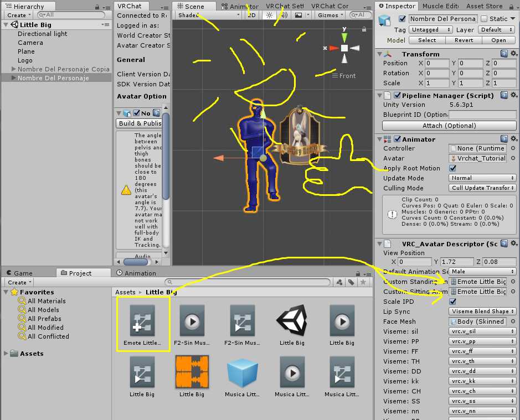This screenshot has width=520, height=420.
Task: Expand Nombre Del Personaje Copia in Hierarchy
Action: pos(13,69)
